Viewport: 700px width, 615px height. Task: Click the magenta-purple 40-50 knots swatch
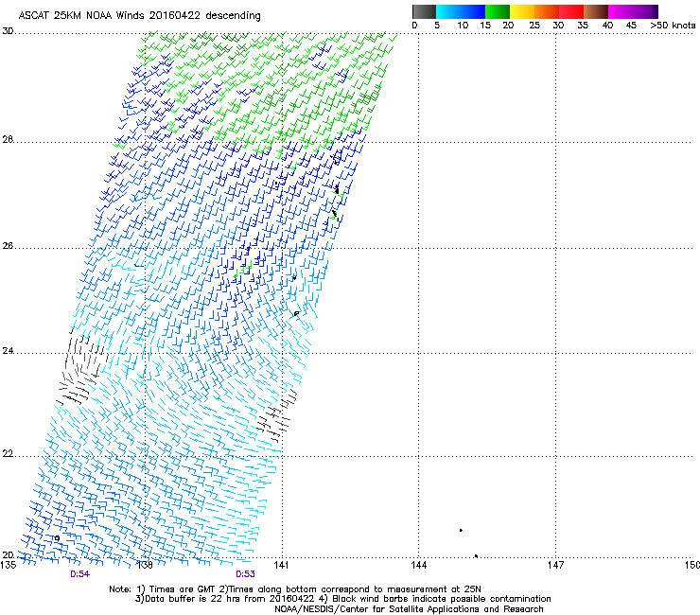pos(633,11)
